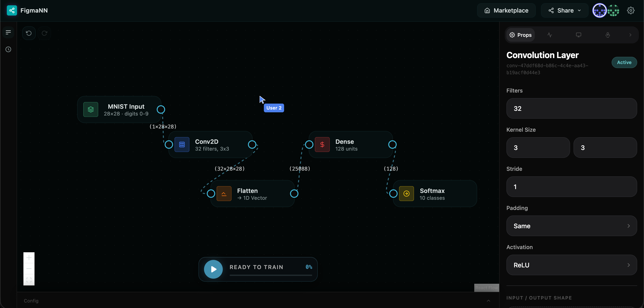
Task: Expand the Share dropdown menu
Action: click(565, 10)
